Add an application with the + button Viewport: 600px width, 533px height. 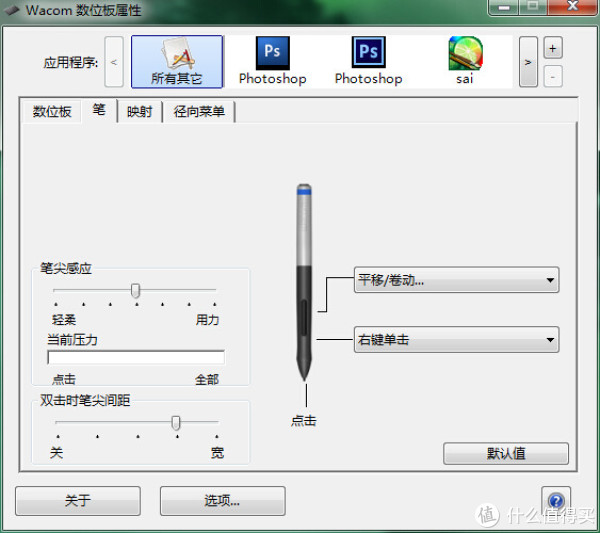click(553, 48)
